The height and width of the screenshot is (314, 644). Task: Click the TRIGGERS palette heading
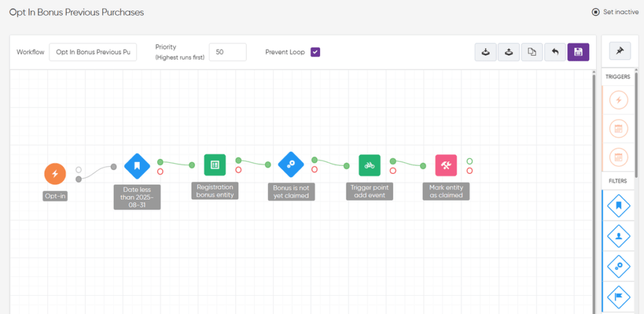tap(618, 77)
